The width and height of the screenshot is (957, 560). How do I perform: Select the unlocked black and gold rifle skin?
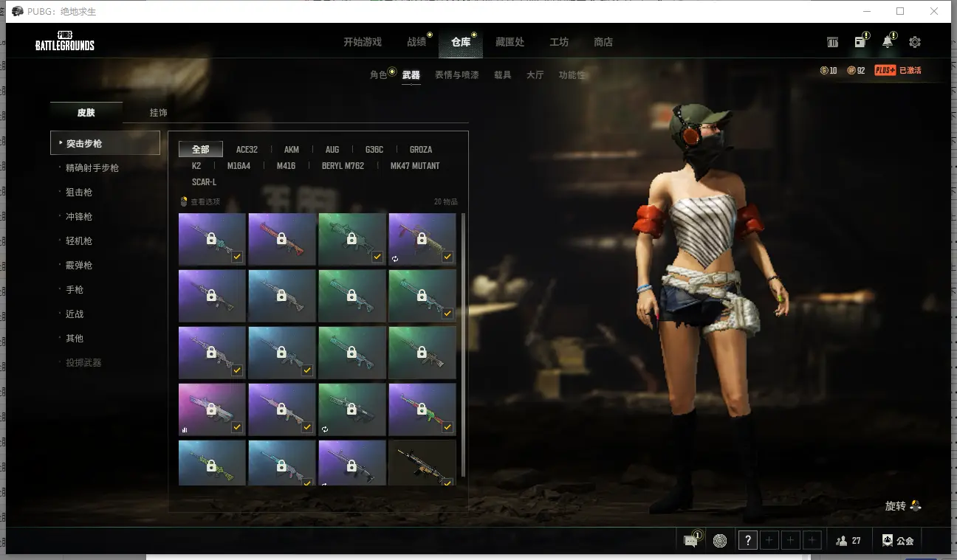[x=422, y=463]
